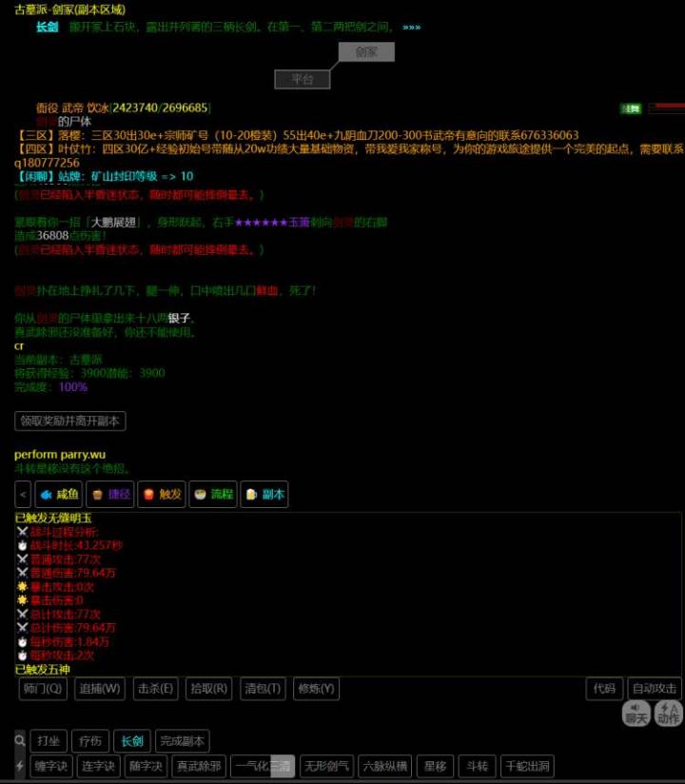This screenshot has height=784, width=685.
Task: Use the 随字诀 skill
Action: click(x=146, y=766)
